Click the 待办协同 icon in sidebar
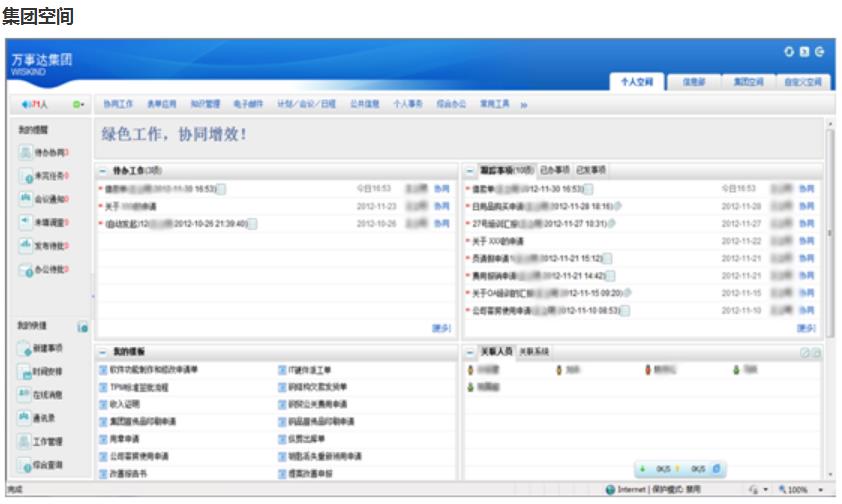842x504 pixels. (26, 153)
